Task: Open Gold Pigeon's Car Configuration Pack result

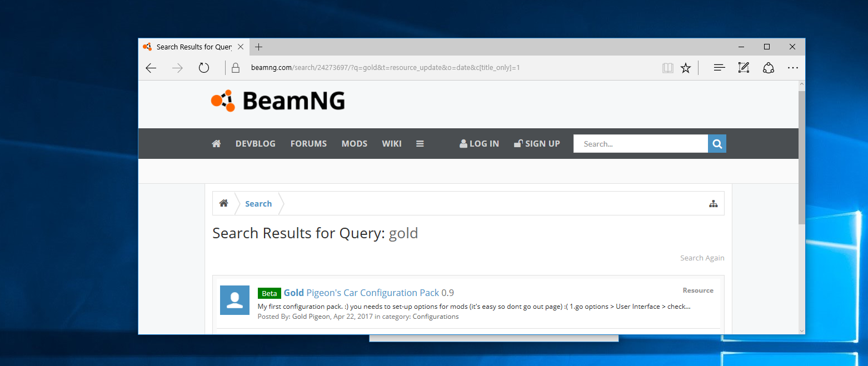Action: (369, 293)
